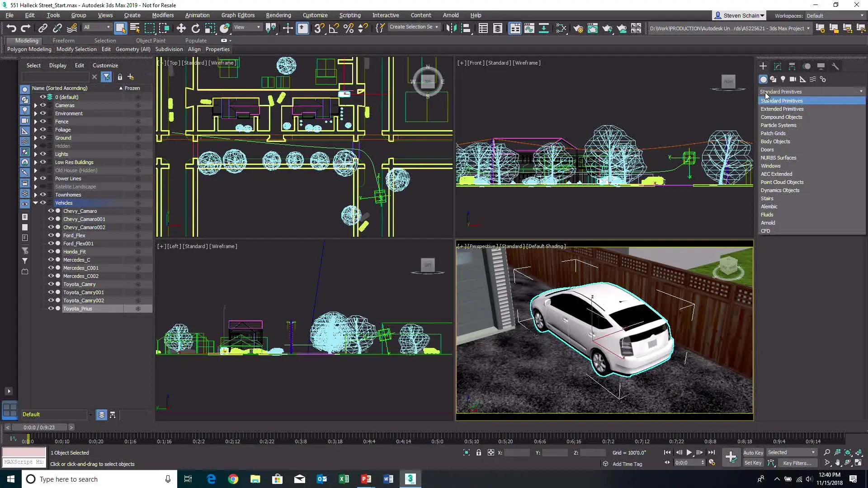The height and width of the screenshot is (488, 868).
Task: Expand the Cameras layer tree arrow
Action: [x=35, y=105]
